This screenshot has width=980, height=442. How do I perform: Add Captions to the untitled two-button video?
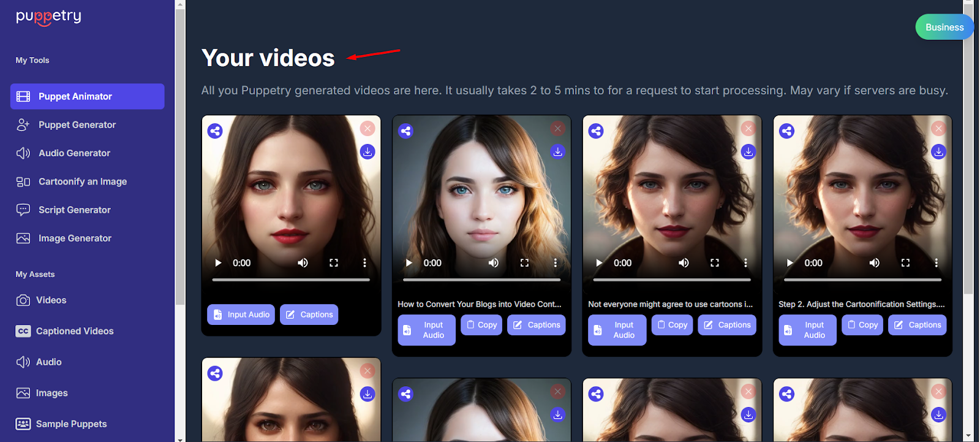309,314
